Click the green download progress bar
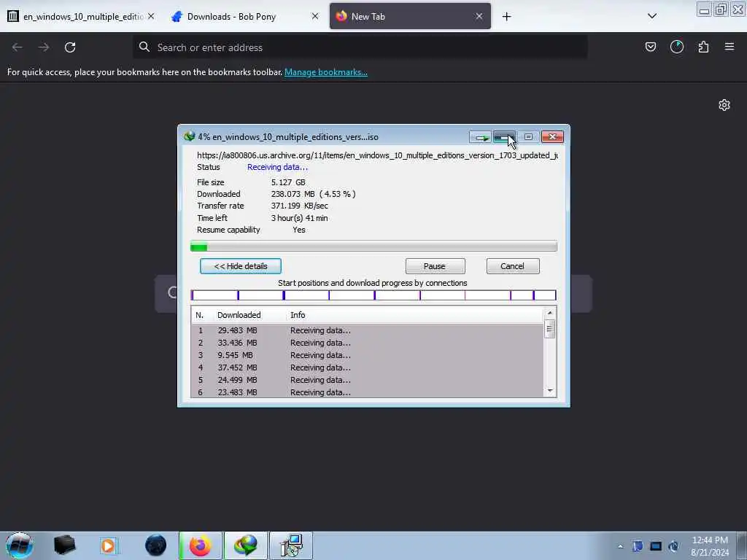 click(373, 246)
